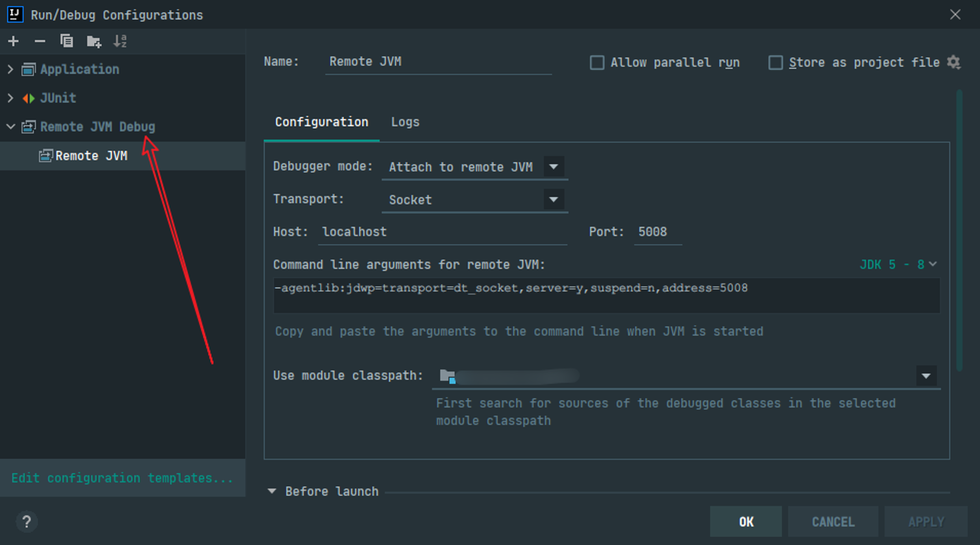Viewport: 980px width, 545px height.
Task: Click the JUnit category icon
Action: (28, 99)
